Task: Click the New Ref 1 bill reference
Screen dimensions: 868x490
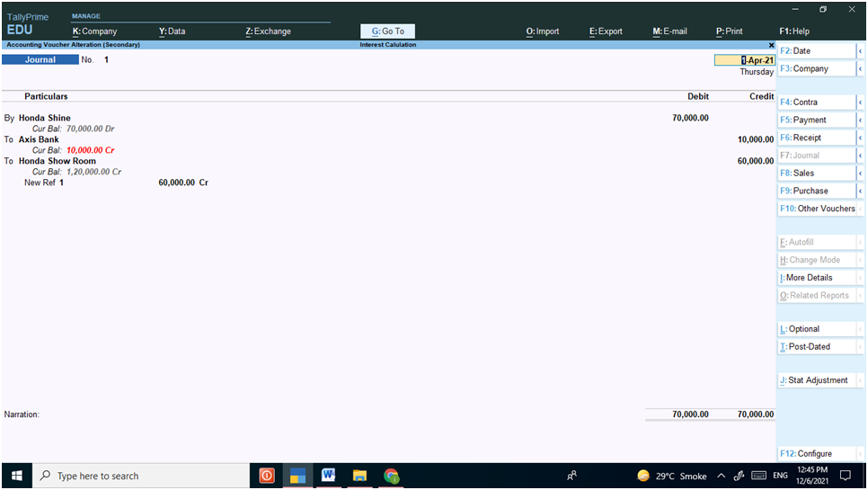Action: pos(44,183)
